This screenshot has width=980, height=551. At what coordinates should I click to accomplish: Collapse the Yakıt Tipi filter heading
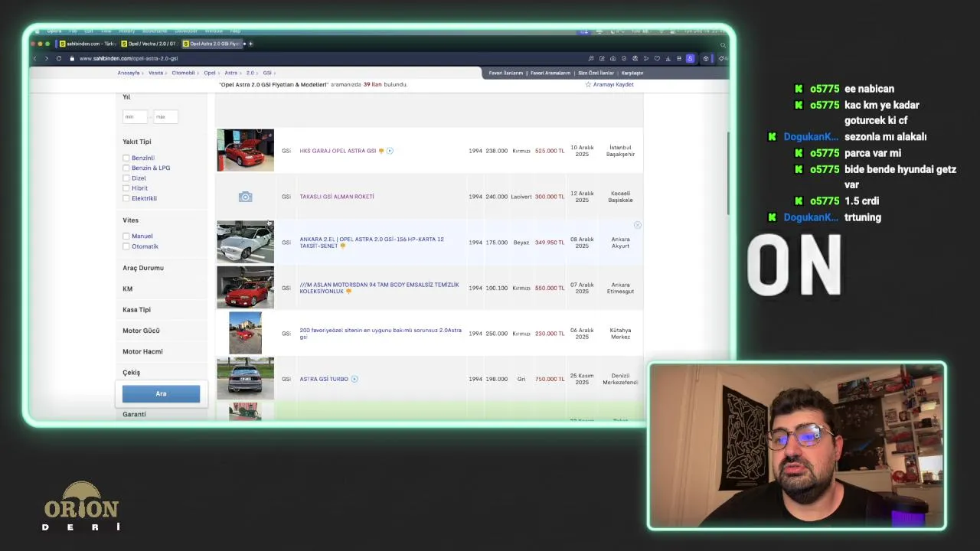pos(136,142)
